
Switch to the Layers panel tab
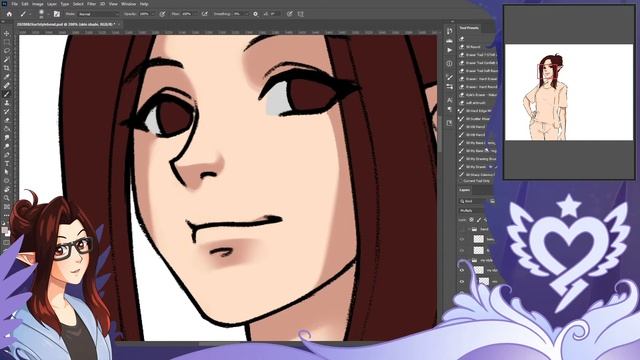pos(464,190)
